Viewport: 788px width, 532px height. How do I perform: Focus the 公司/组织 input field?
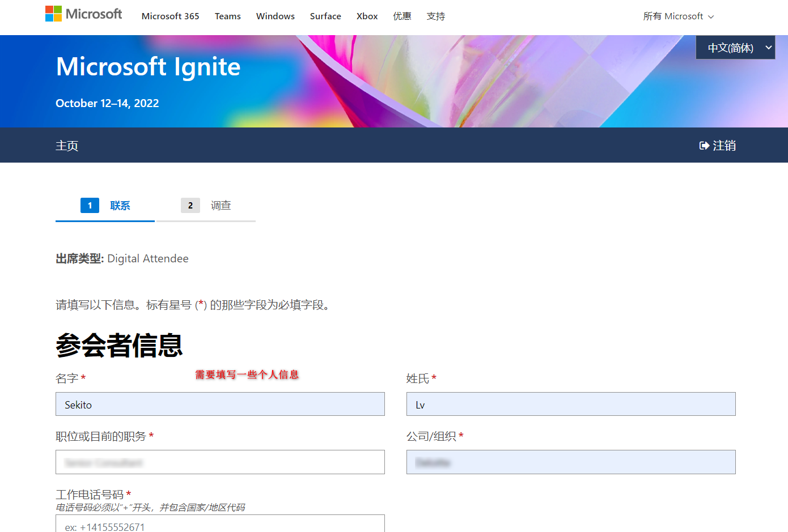pos(571,462)
